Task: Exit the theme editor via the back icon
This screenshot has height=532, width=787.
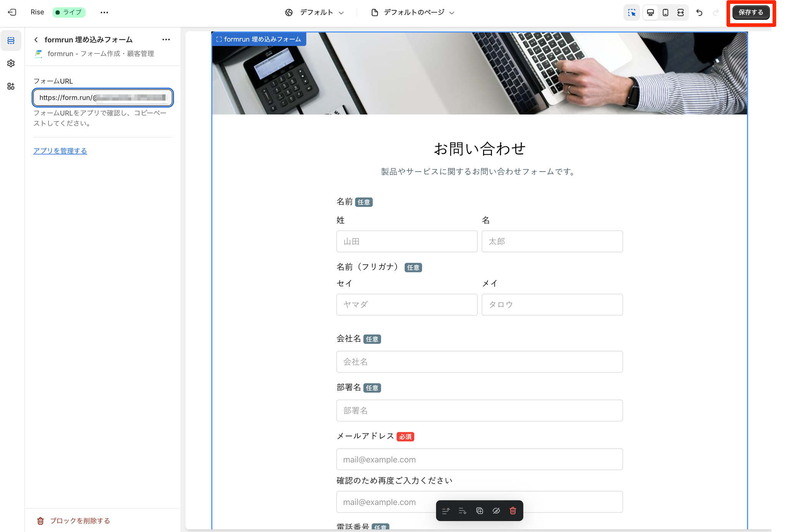Action: 12,12
